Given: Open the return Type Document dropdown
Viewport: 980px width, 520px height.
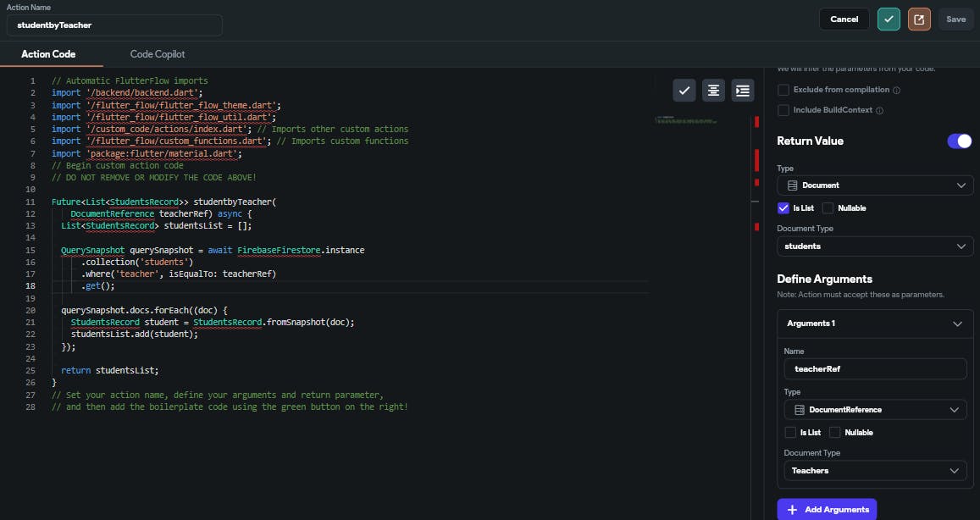Looking at the screenshot, I should coord(875,185).
